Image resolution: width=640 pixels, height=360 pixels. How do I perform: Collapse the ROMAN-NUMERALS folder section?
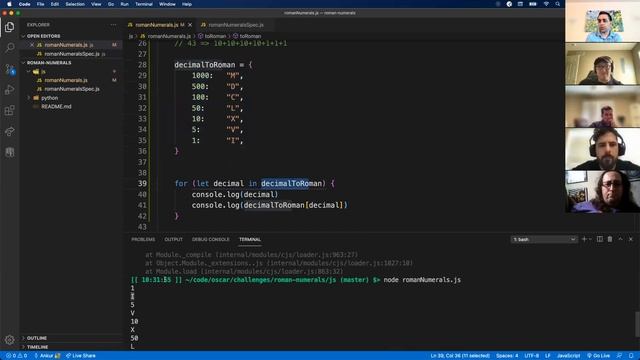[x=23, y=63]
